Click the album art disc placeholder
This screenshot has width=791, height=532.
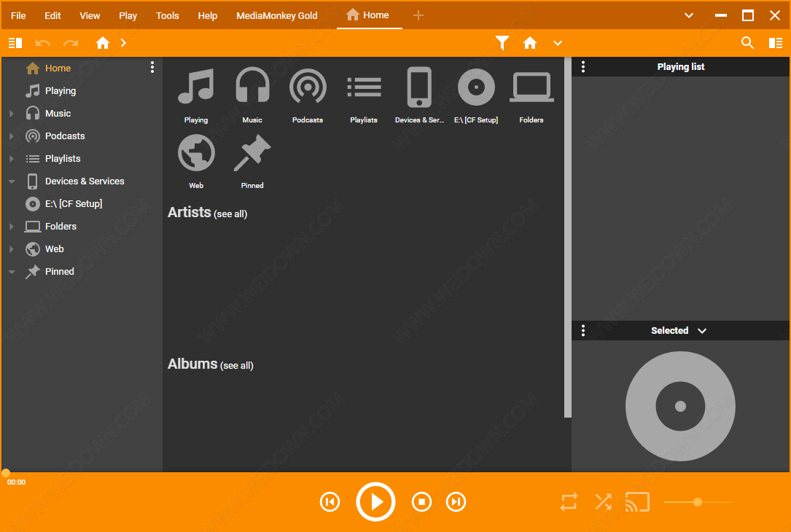click(x=680, y=406)
